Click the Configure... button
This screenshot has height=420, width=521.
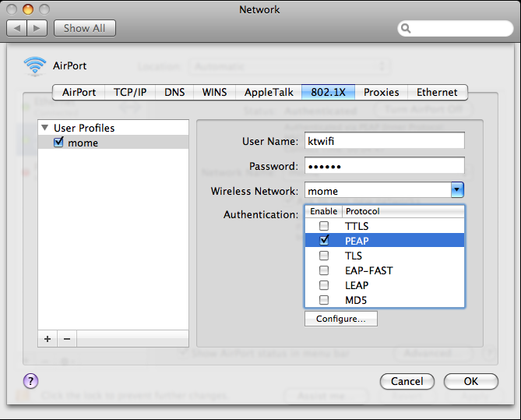341,319
